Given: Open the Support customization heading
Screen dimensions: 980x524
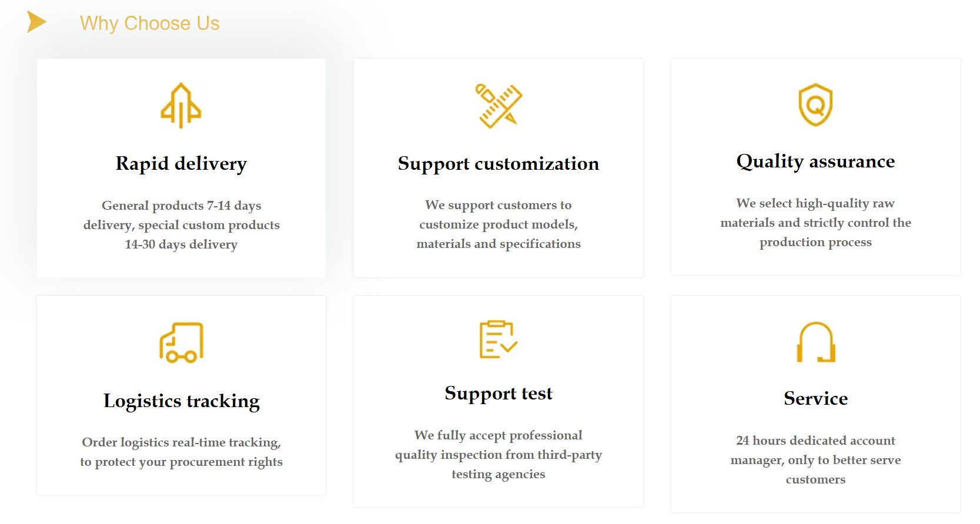Looking at the screenshot, I should click(499, 163).
